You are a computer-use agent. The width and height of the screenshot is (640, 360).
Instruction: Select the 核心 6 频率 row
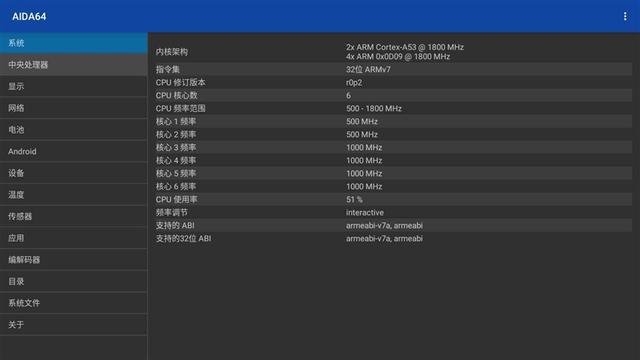pyautogui.click(x=393, y=187)
